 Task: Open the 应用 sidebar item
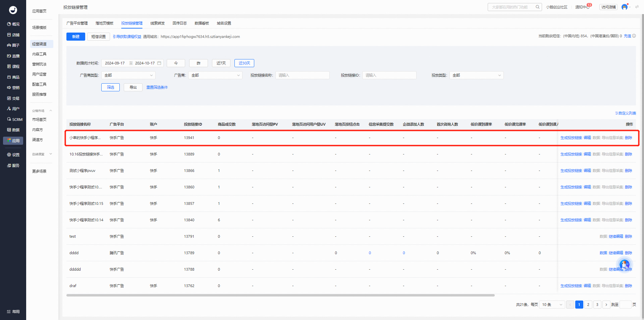[x=13, y=141]
